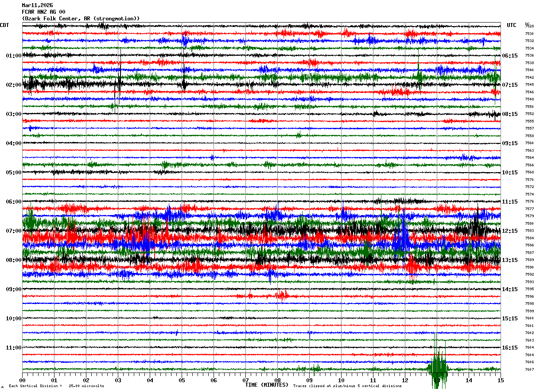The width and height of the screenshot is (536, 392).
Task: Click the "10:00" CDT time label
Action: [x=14, y=319]
